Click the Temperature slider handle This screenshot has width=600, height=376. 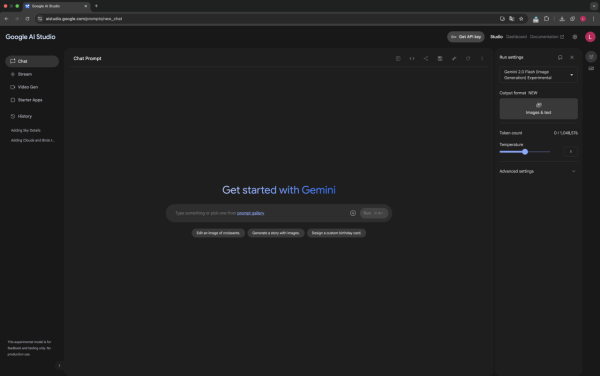pos(525,152)
